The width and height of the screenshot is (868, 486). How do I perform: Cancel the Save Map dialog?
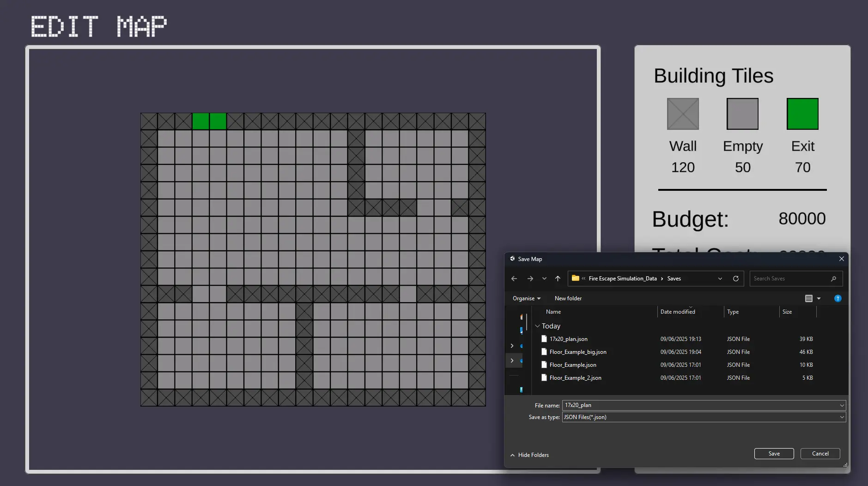(x=820, y=454)
